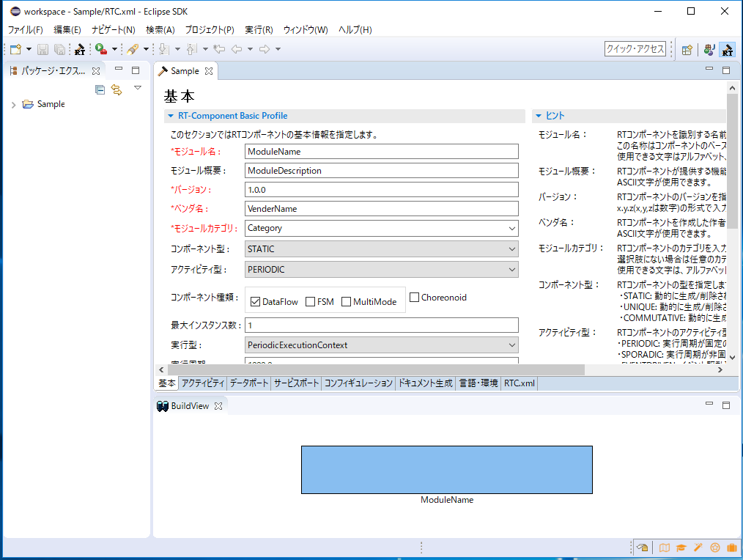The width and height of the screenshot is (743, 560).
Task: Click the horizontal scrollbar of editor
Action: click(x=376, y=369)
